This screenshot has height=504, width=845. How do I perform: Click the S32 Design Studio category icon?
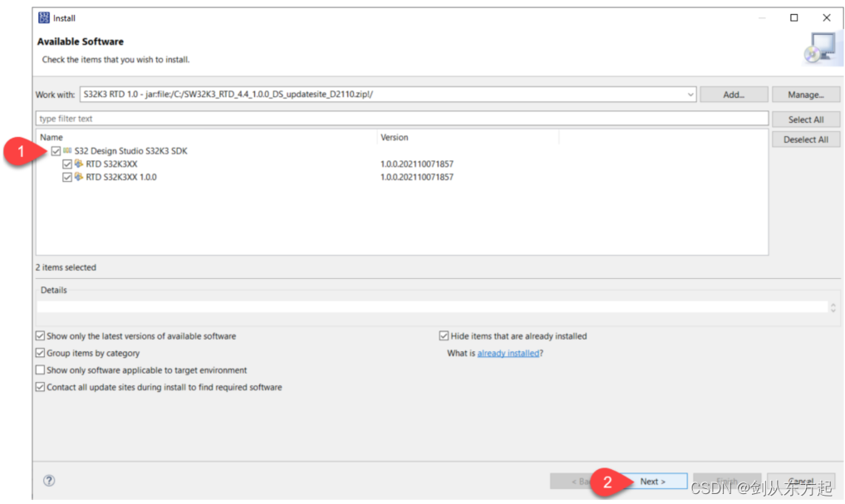(67, 151)
